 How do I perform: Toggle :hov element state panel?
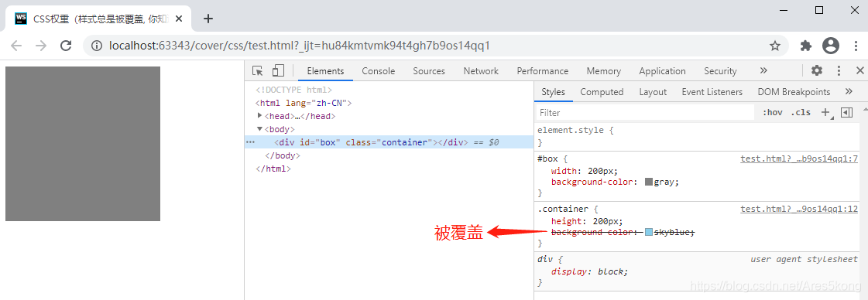point(772,112)
